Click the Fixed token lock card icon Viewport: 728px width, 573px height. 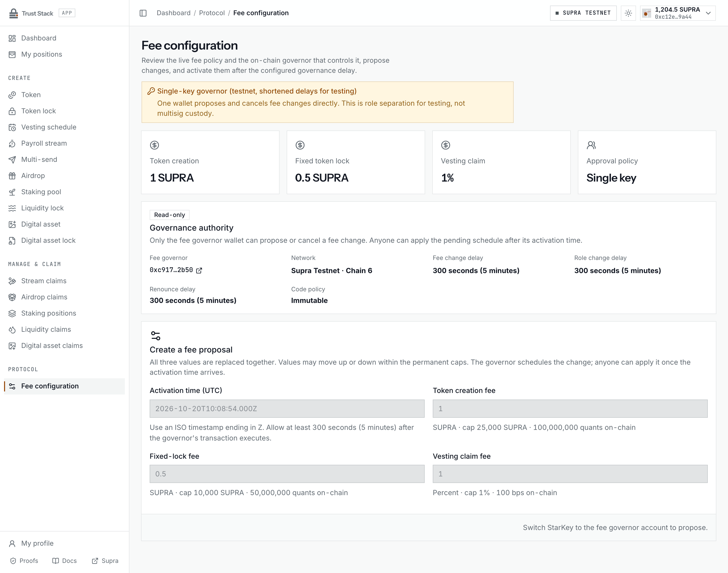[300, 145]
